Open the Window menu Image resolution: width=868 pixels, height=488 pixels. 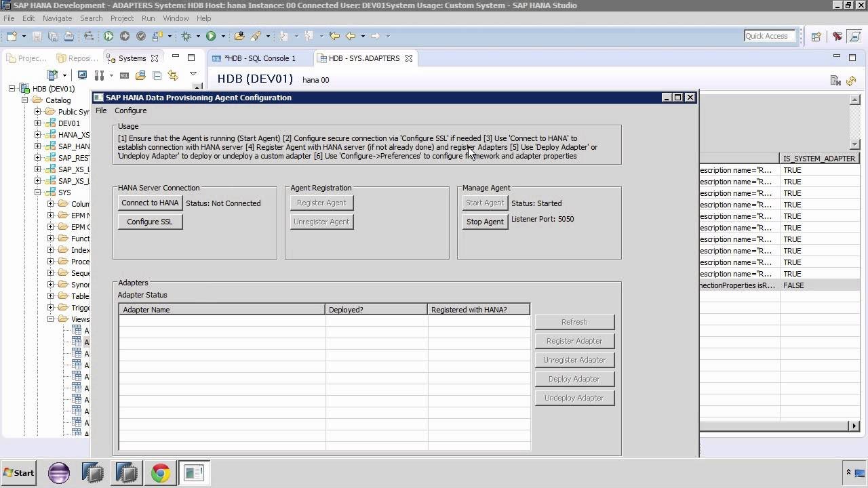(176, 18)
